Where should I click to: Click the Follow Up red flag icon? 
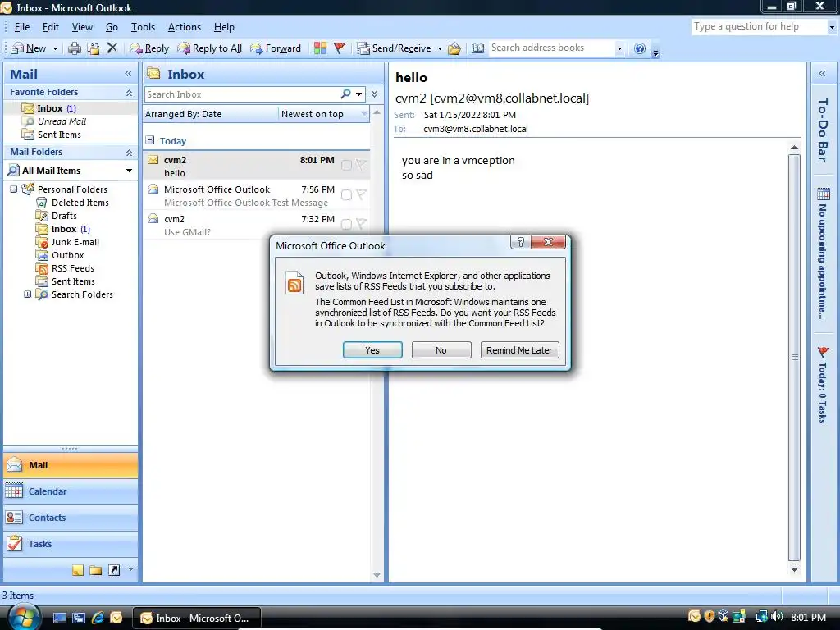click(x=339, y=48)
